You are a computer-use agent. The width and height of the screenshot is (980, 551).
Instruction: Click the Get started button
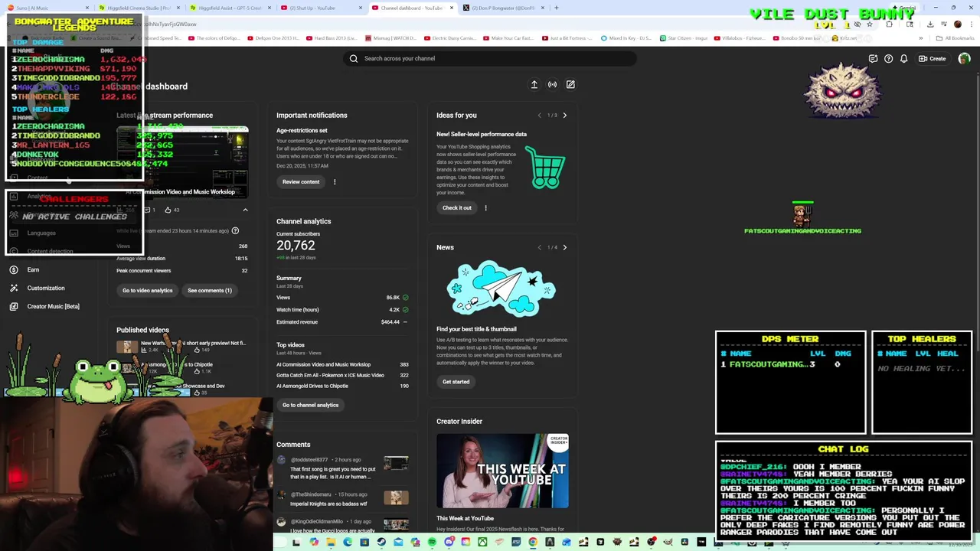click(x=456, y=382)
